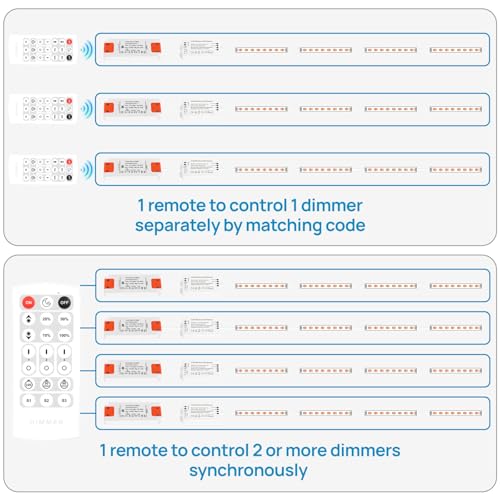Click the '1 remote to control 1 dimmer' caption
Image resolution: width=500 pixels, height=500 pixels.
[x=250, y=205]
